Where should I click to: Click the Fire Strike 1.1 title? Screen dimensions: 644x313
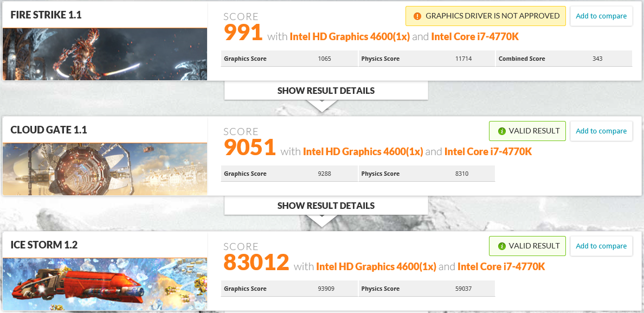pos(46,15)
